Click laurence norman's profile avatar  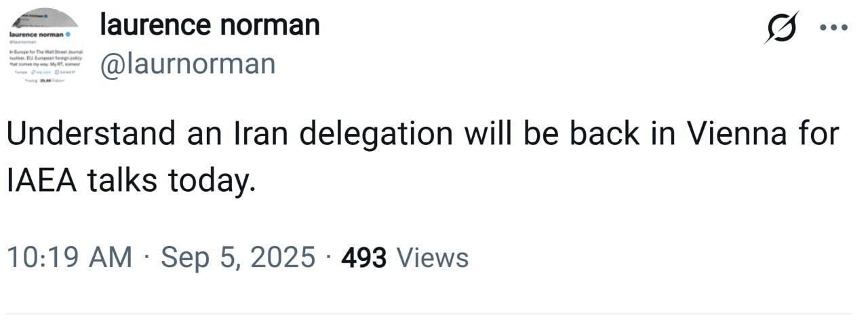tap(45, 47)
